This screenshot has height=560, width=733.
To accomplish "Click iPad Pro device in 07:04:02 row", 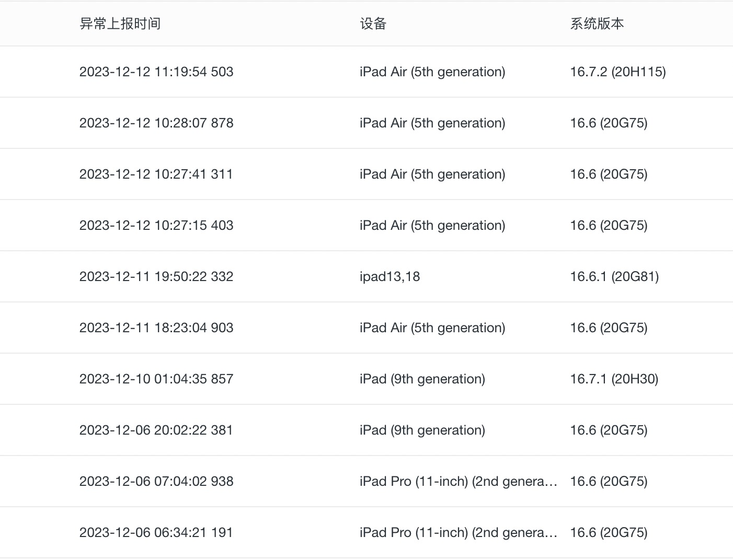I will point(459,481).
